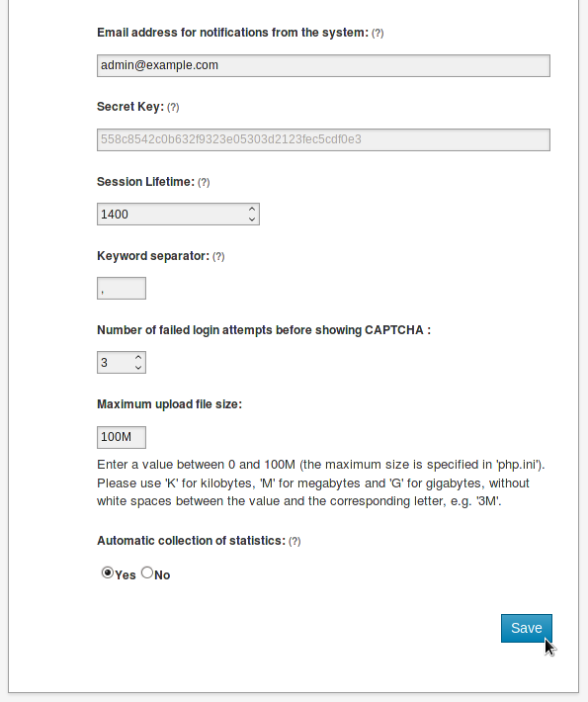The height and width of the screenshot is (702, 588).
Task: Select Yes for automatic statistics collection
Action: coord(108,572)
